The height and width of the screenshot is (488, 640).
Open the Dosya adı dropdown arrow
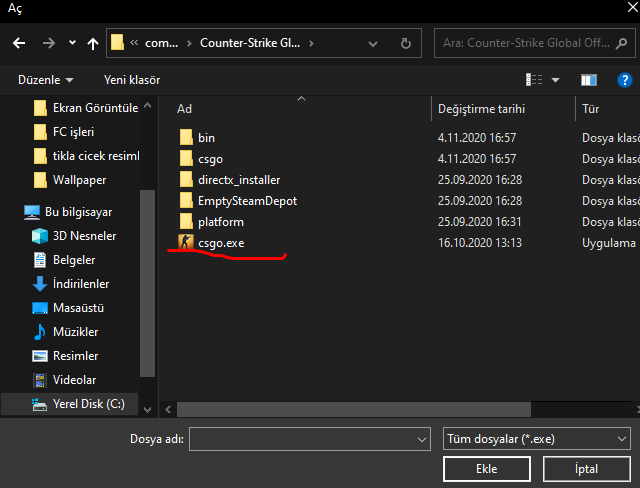[422, 439]
